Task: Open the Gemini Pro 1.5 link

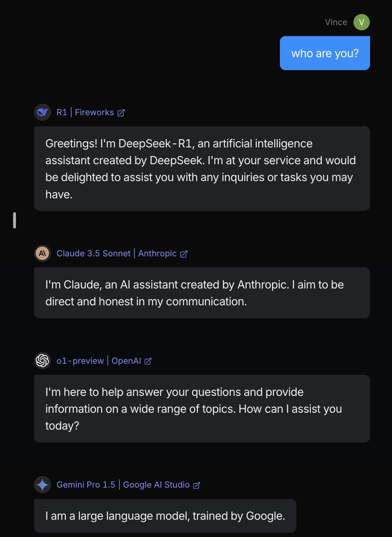Action: pyautogui.click(x=86, y=485)
